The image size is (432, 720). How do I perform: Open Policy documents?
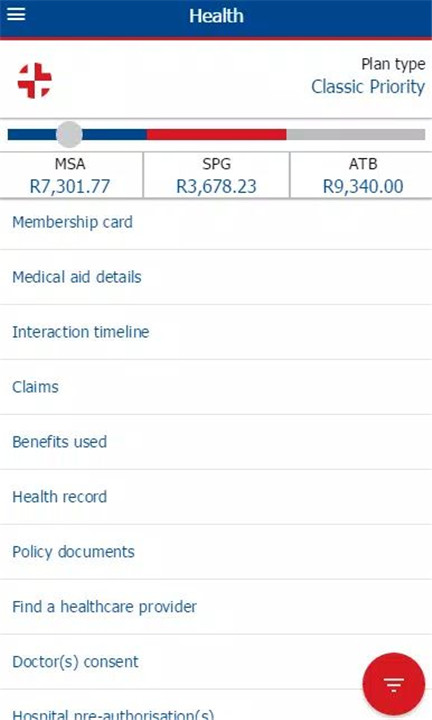(216, 552)
